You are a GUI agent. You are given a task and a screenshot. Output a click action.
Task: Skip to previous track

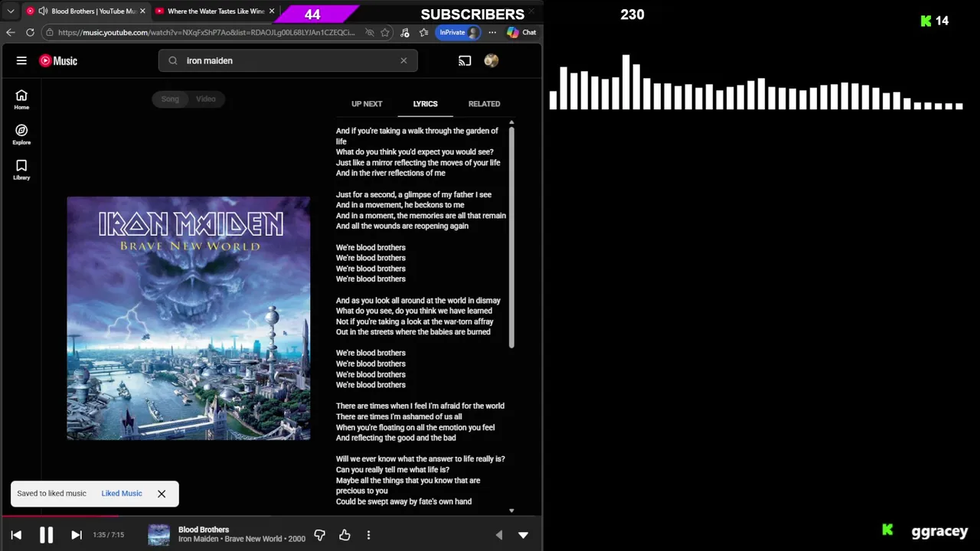[16, 535]
